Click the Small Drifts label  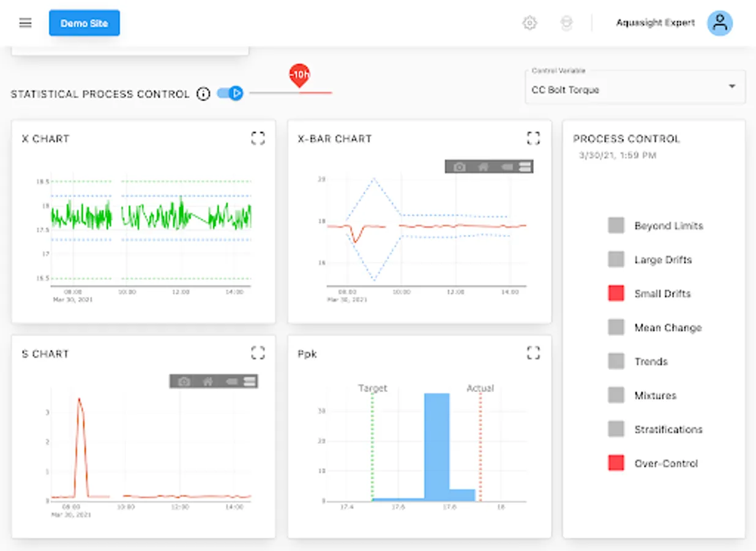[x=662, y=294]
